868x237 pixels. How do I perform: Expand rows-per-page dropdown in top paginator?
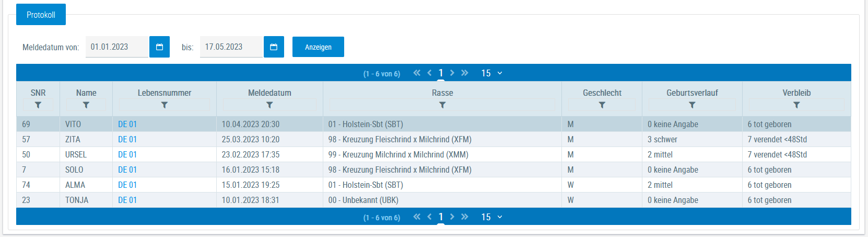pos(491,73)
